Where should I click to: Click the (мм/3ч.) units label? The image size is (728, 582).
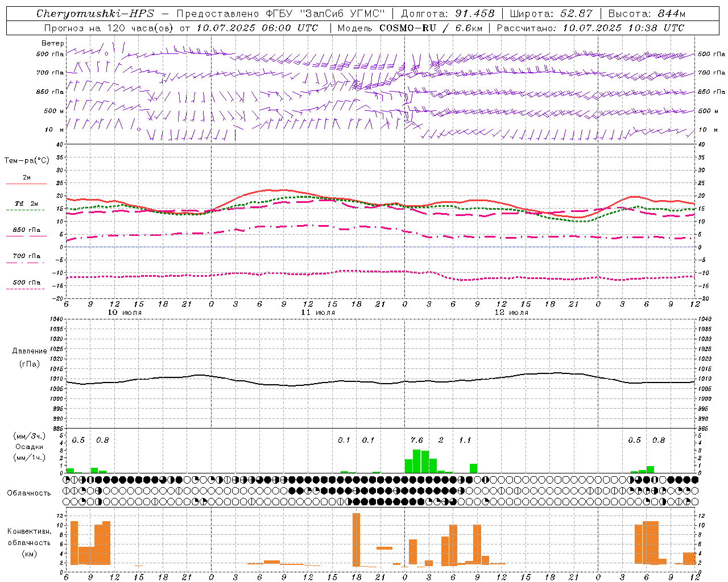coord(30,436)
